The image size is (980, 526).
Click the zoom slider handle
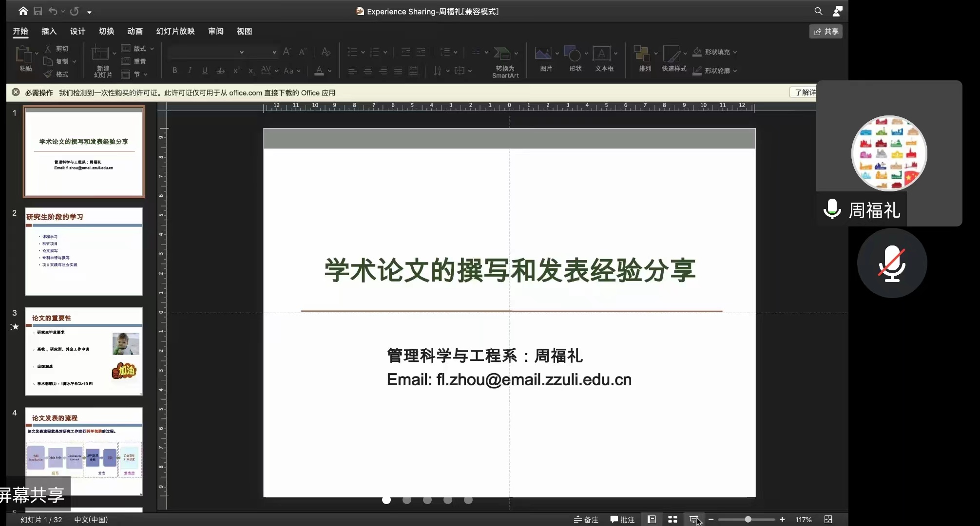(x=748, y=520)
